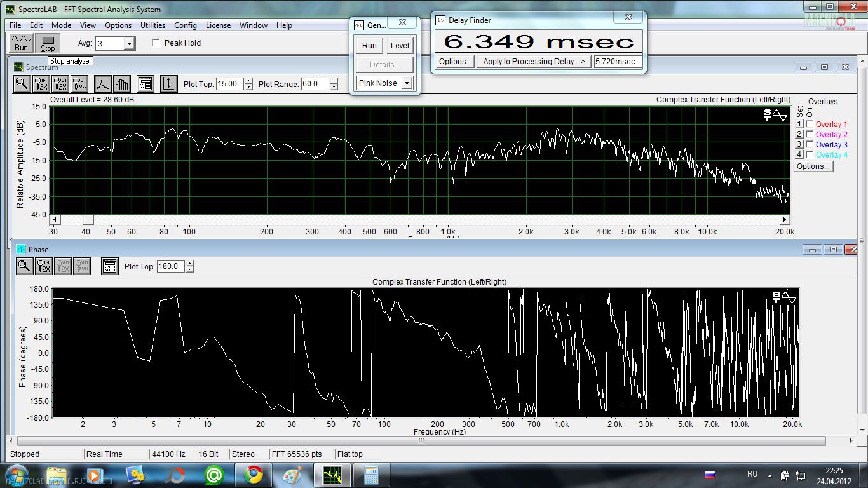Viewport: 868px width, 488px height.
Task: Open Delay Finder Options button
Action: point(456,62)
